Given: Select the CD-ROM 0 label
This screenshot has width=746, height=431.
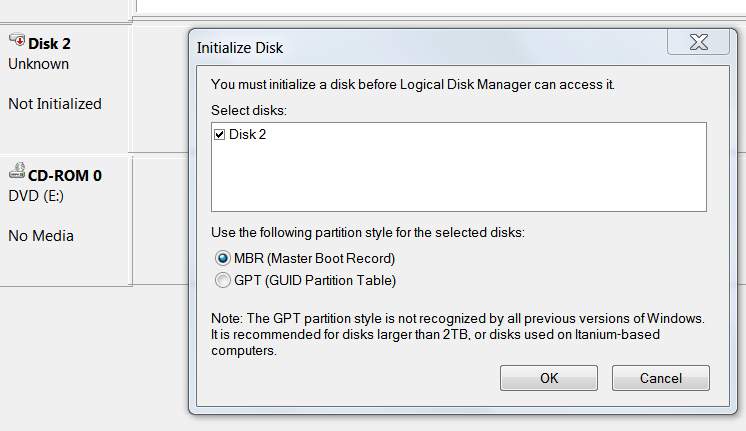Looking at the screenshot, I should (65, 176).
